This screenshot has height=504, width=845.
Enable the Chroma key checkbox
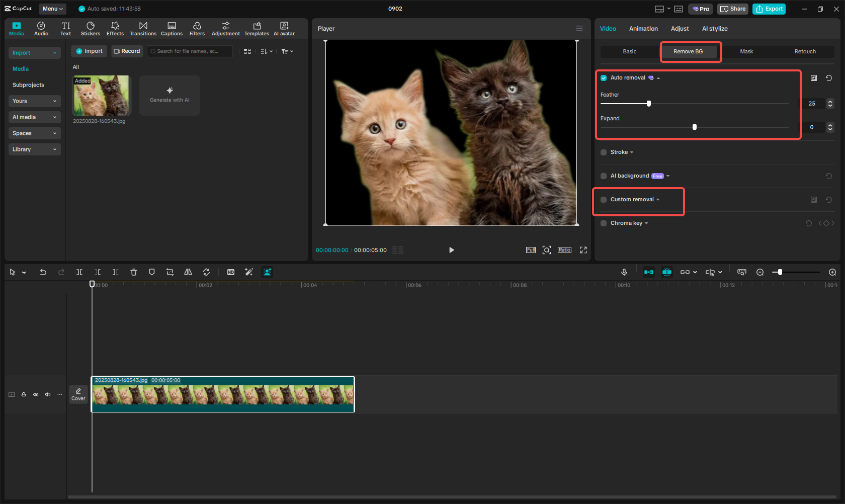(604, 223)
